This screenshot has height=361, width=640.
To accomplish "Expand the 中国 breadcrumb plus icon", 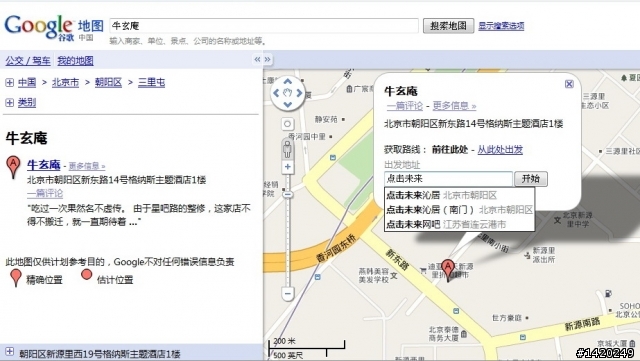I will pos(9,83).
